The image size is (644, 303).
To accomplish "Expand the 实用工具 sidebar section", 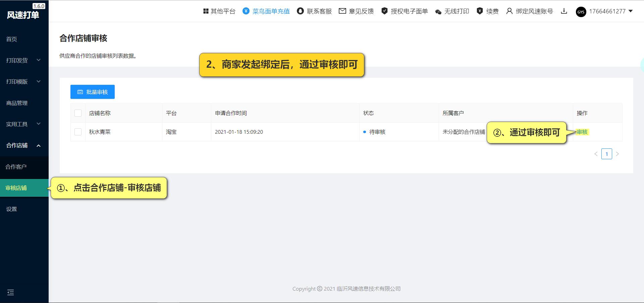I will point(20,124).
